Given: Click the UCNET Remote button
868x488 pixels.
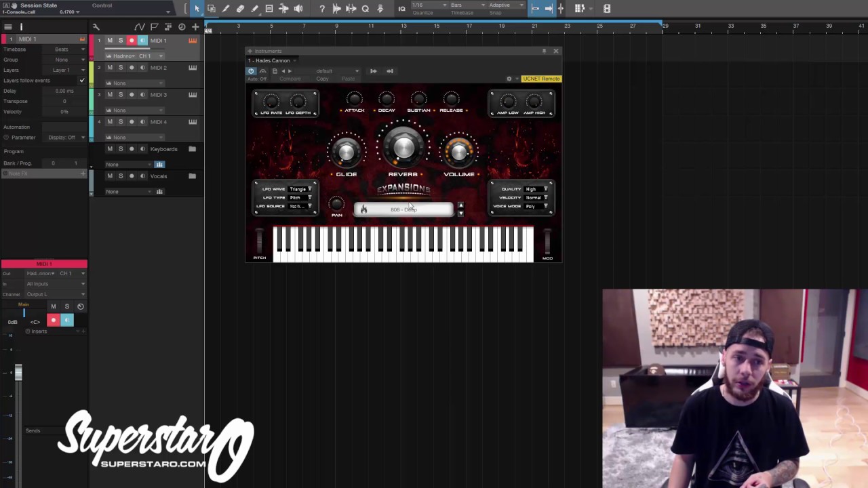Looking at the screenshot, I should 541,79.
